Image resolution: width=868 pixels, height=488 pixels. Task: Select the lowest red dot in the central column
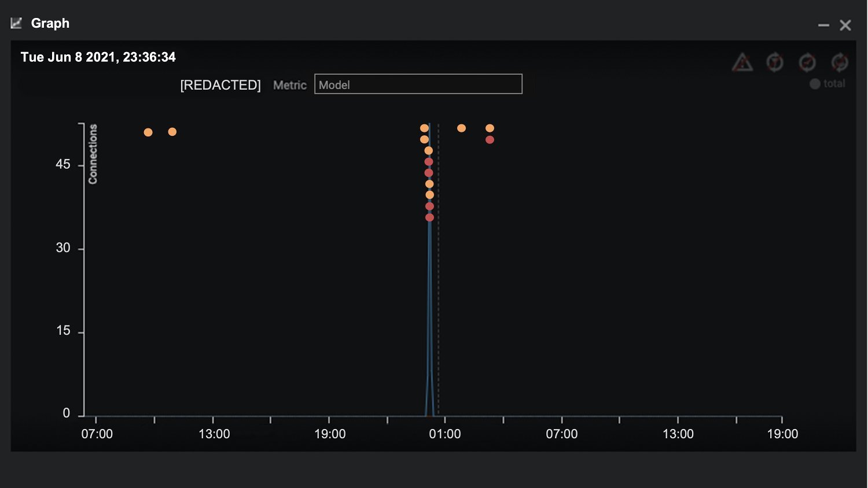click(429, 217)
